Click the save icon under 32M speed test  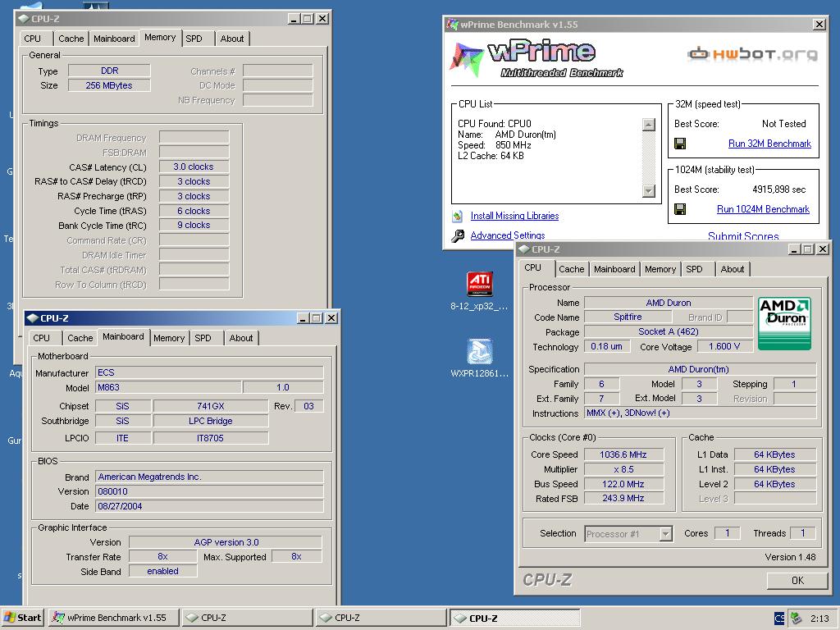[x=680, y=144]
